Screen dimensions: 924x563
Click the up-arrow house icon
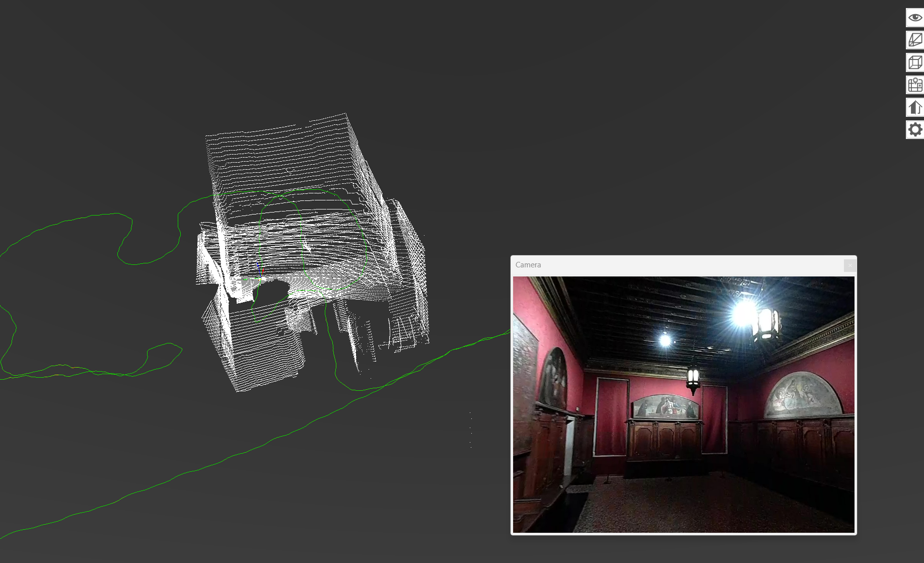point(915,107)
